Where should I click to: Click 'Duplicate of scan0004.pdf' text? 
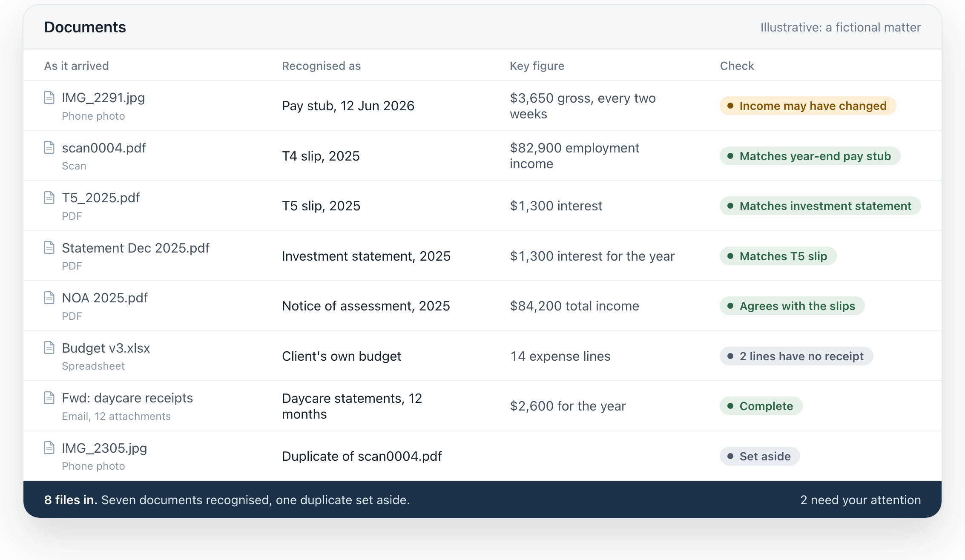(x=362, y=456)
